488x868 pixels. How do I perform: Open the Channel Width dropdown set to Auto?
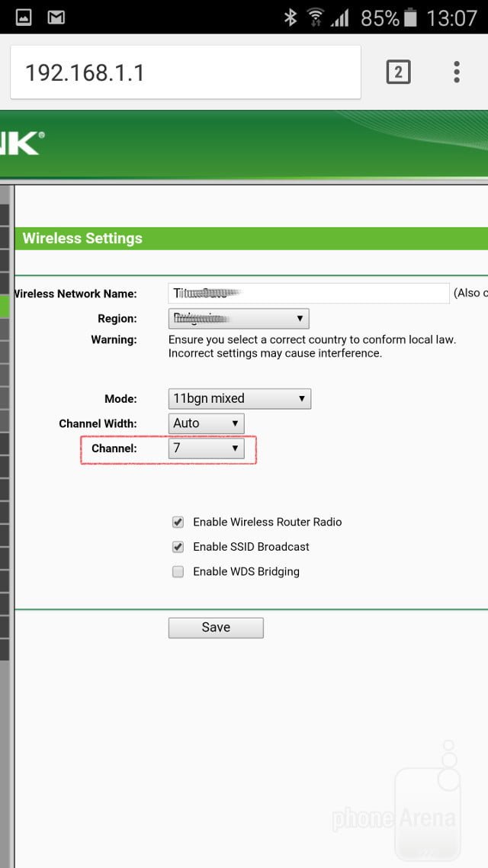coord(206,423)
